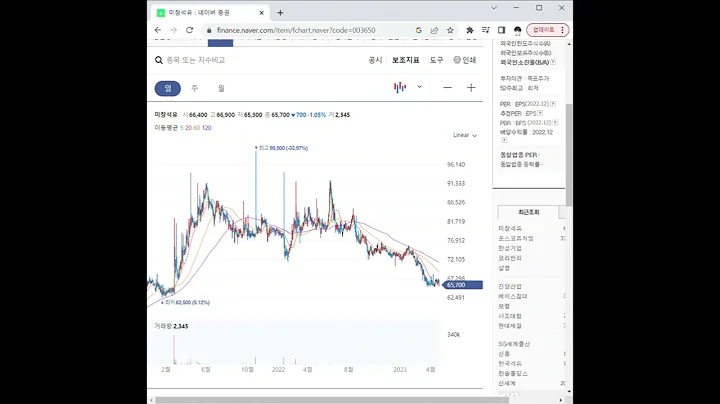This screenshot has width=720, height=404.
Task: Click the Google lens icon in address bar
Action: (418, 30)
